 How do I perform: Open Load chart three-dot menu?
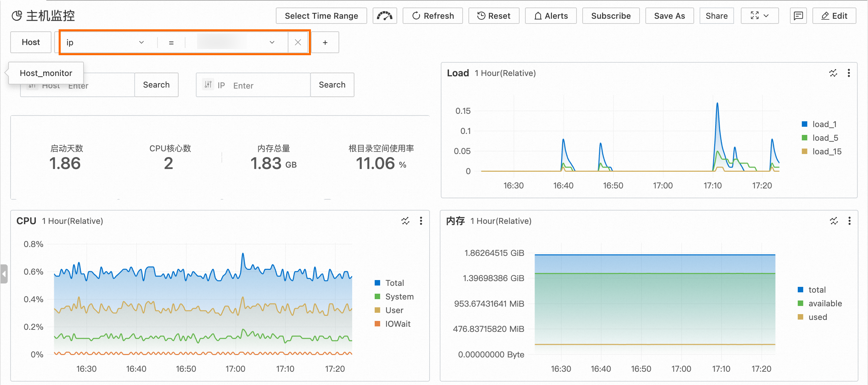[849, 73]
